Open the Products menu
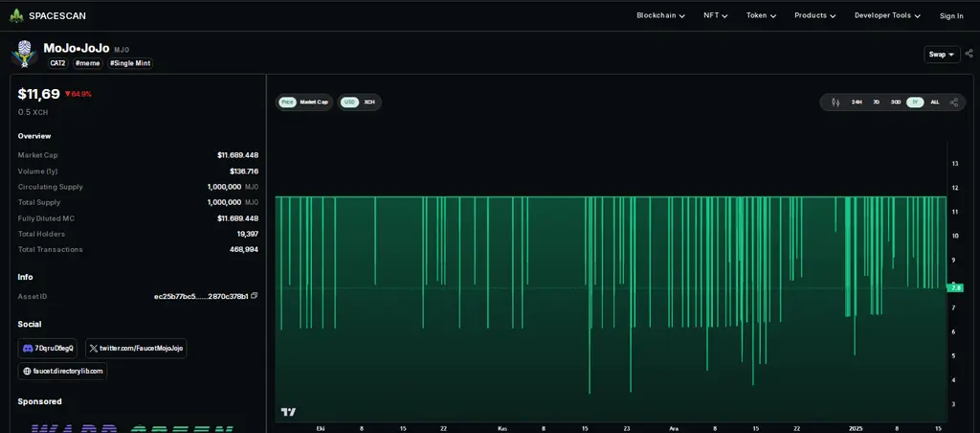The height and width of the screenshot is (433, 980). (x=815, y=15)
